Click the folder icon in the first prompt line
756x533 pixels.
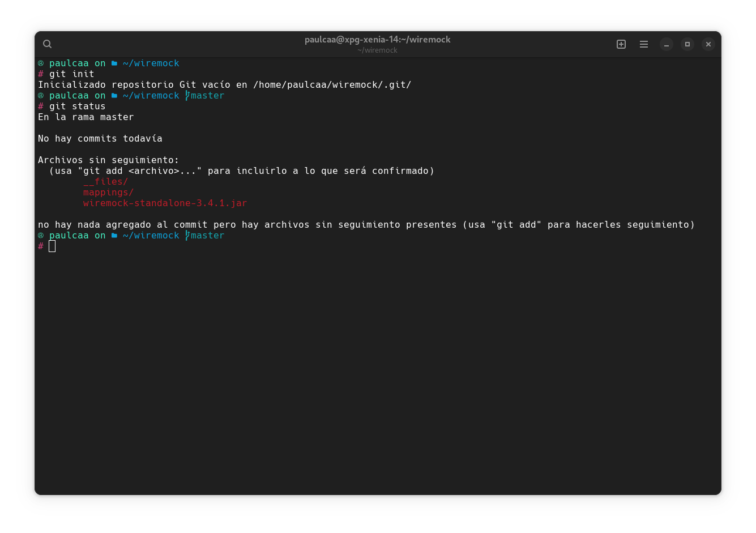[x=114, y=63]
